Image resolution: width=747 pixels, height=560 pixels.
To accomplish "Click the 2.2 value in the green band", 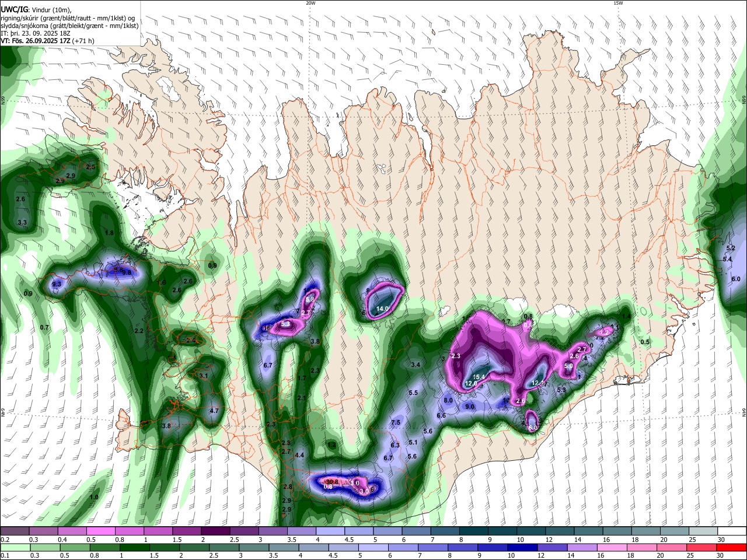I will pyautogui.click(x=139, y=331).
